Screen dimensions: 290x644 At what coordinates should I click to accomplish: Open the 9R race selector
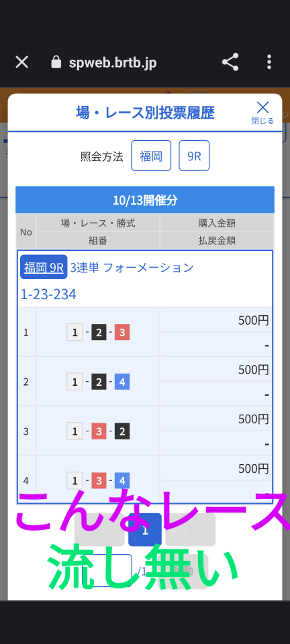click(194, 156)
